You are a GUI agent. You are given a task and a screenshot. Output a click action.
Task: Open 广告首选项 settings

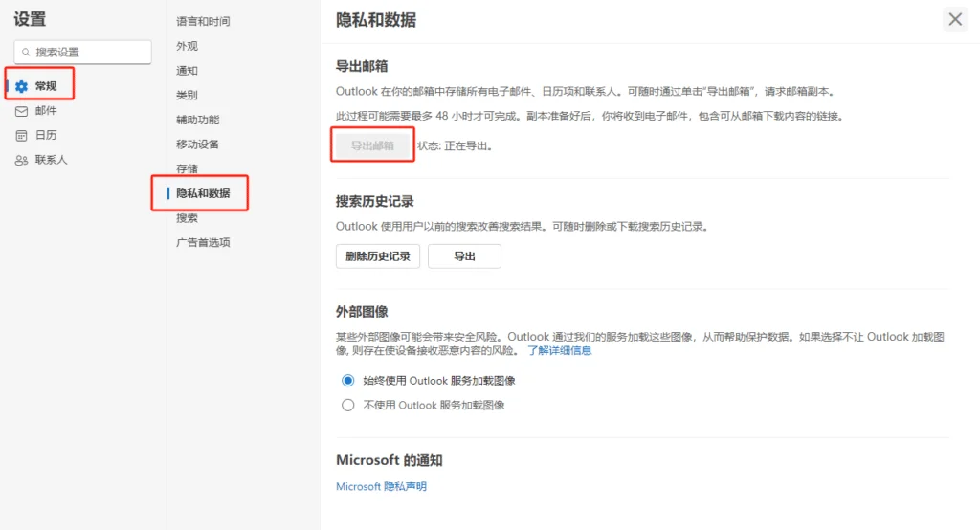(203, 243)
